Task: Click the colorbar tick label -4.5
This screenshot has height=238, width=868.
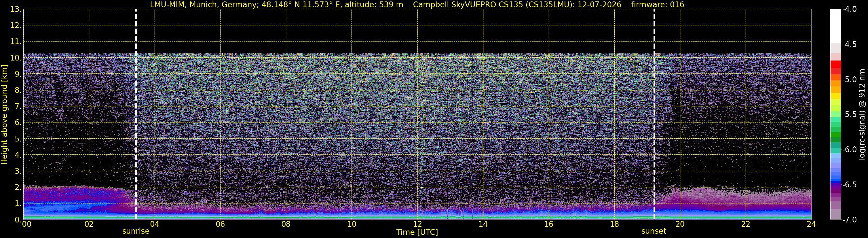Action: [850, 44]
